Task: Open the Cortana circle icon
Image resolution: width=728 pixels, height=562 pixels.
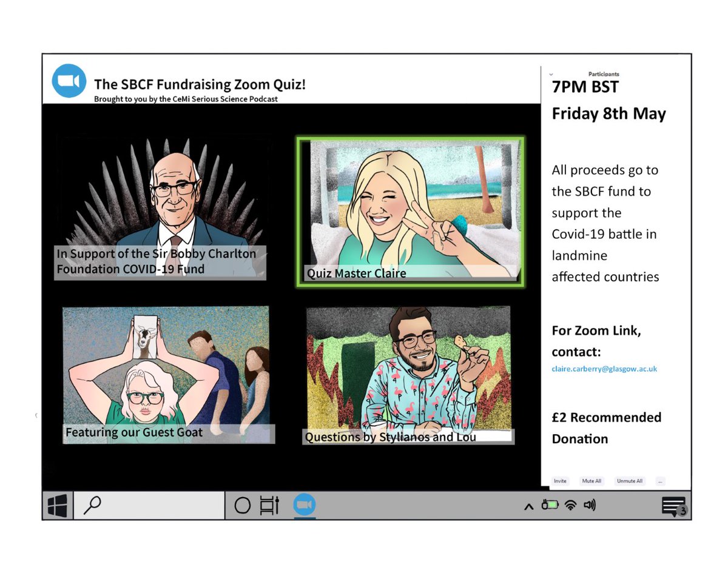Action: pos(242,505)
